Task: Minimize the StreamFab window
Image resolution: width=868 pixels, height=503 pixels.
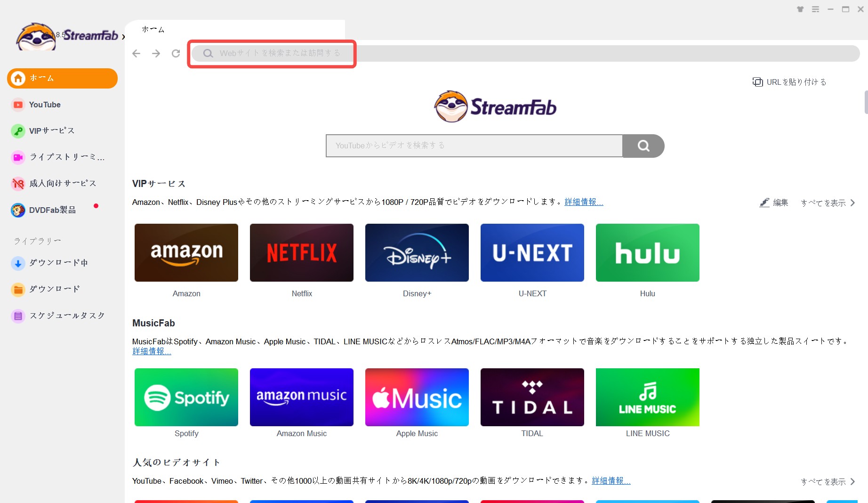Action: (x=831, y=9)
